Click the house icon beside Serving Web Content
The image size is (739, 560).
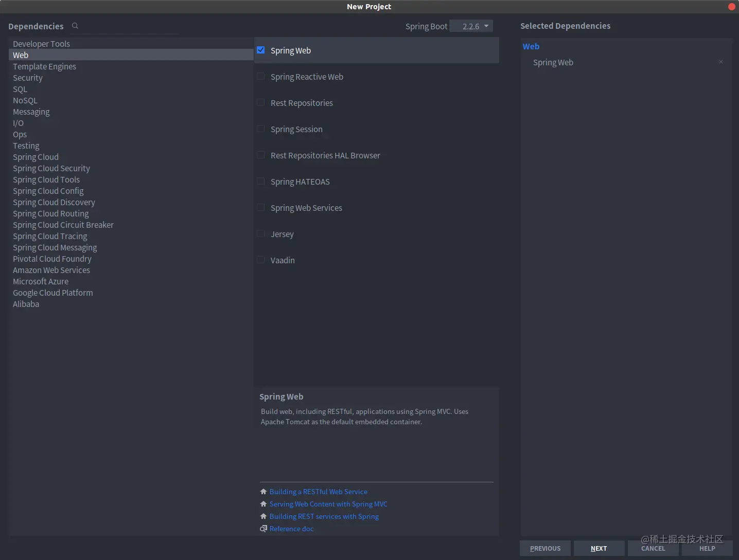[x=263, y=504]
